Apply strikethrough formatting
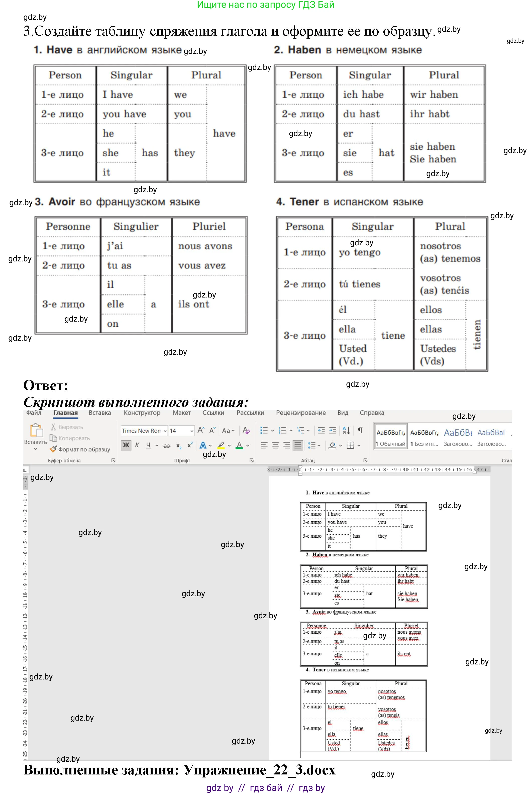Screen dimensions: 532x794 [167, 446]
